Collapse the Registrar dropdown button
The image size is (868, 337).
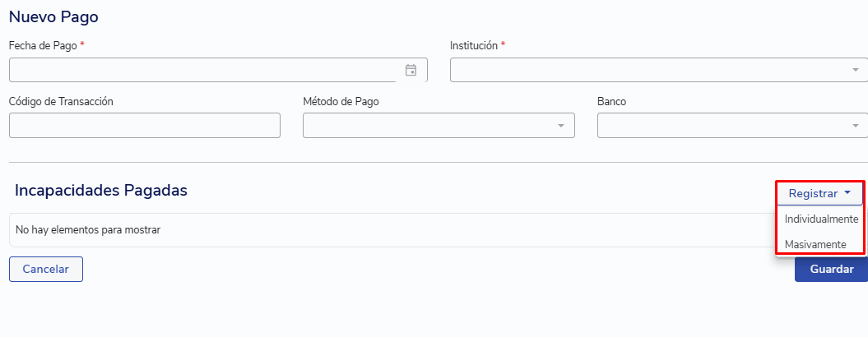(819, 194)
